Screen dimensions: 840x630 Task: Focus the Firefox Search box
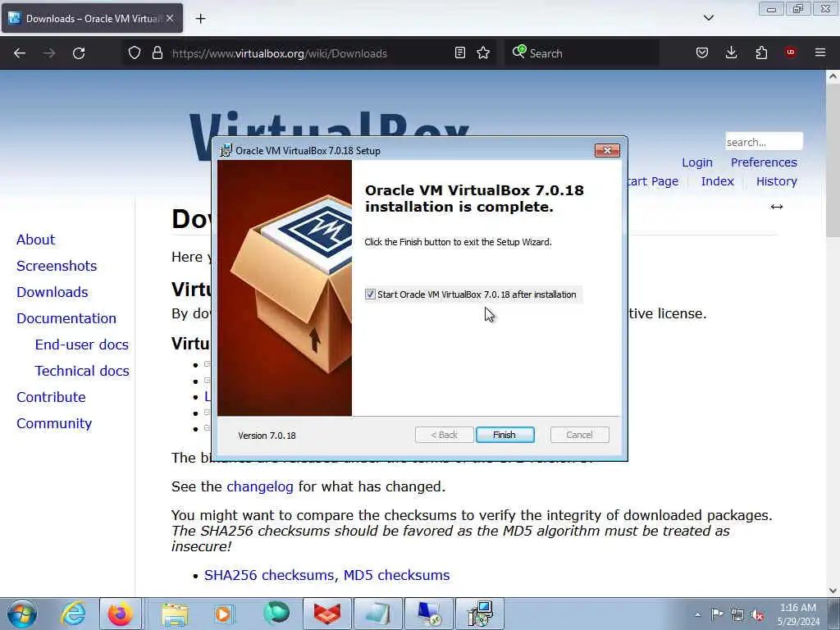tap(582, 53)
